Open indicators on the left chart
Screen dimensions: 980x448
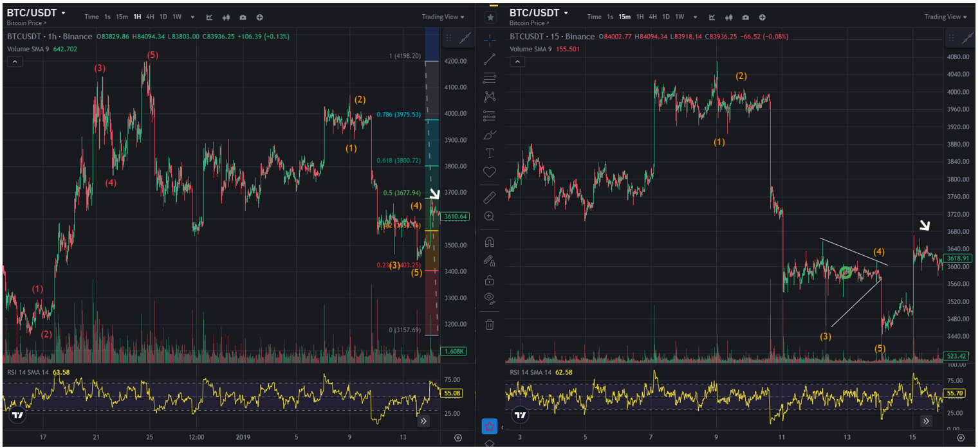coord(210,17)
